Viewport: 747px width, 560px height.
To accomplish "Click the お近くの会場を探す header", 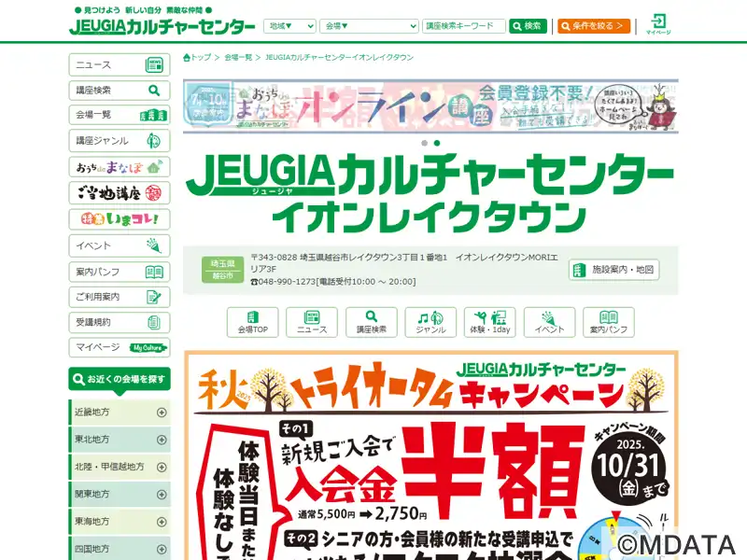I will tap(120, 380).
